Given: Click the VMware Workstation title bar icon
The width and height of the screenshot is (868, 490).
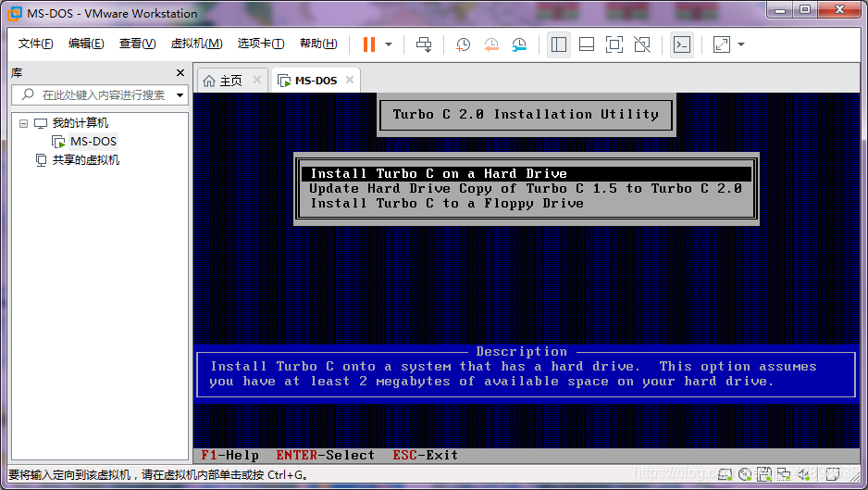Looking at the screenshot, I should (16, 13).
